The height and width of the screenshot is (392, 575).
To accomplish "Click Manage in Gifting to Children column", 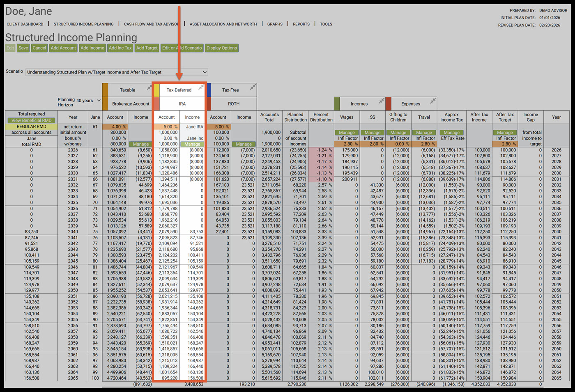I will [x=398, y=133].
